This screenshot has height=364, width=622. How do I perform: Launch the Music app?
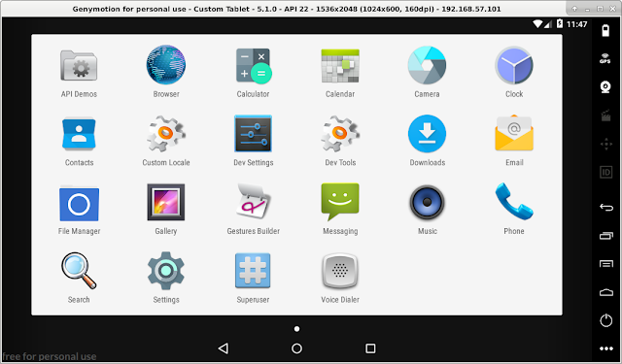[428, 210]
